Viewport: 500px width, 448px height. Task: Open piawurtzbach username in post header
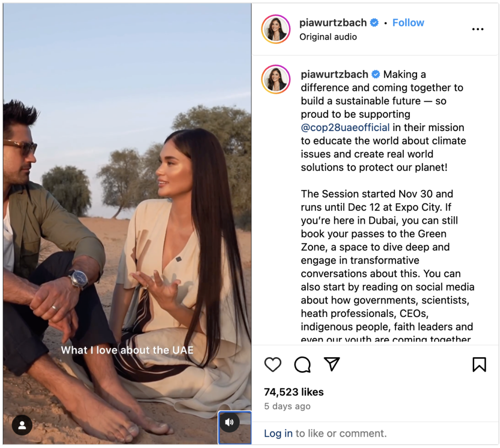[x=333, y=22]
